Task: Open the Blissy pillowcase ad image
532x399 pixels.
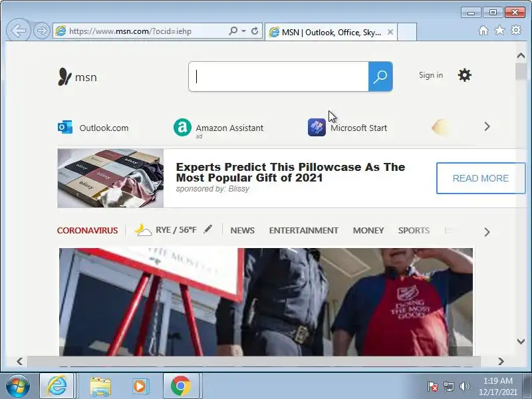Action: coord(110,178)
